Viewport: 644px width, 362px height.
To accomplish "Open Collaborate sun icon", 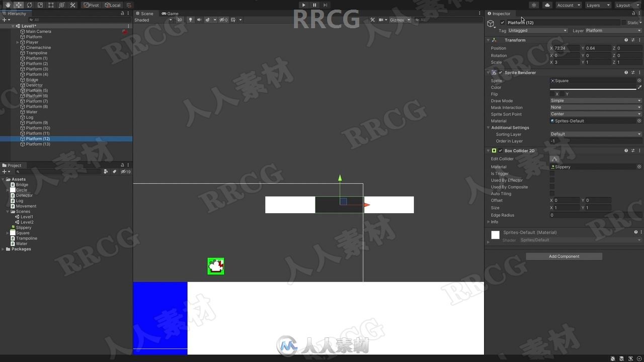I will point(534,5).
